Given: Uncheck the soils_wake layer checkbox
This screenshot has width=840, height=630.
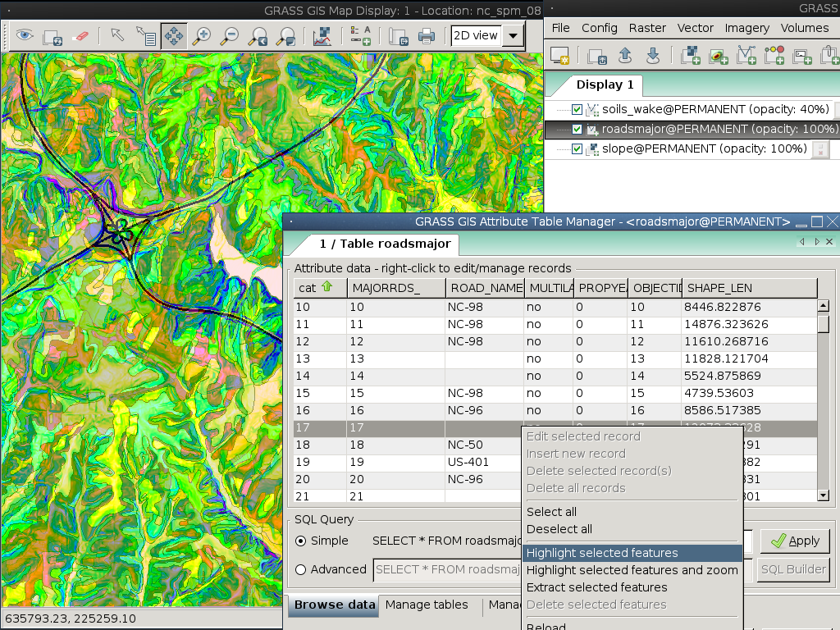Looking at the screenshot, I should click(577, 109).
